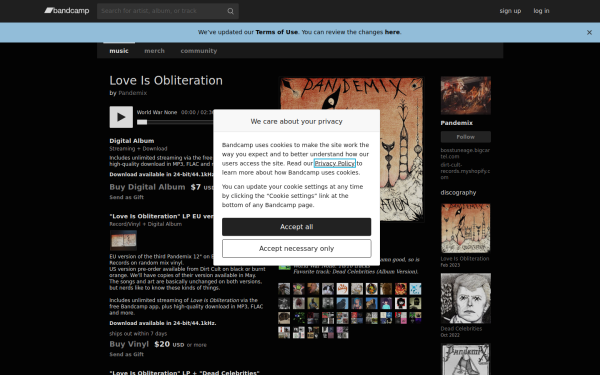Open the Terms of Use link

276,32
